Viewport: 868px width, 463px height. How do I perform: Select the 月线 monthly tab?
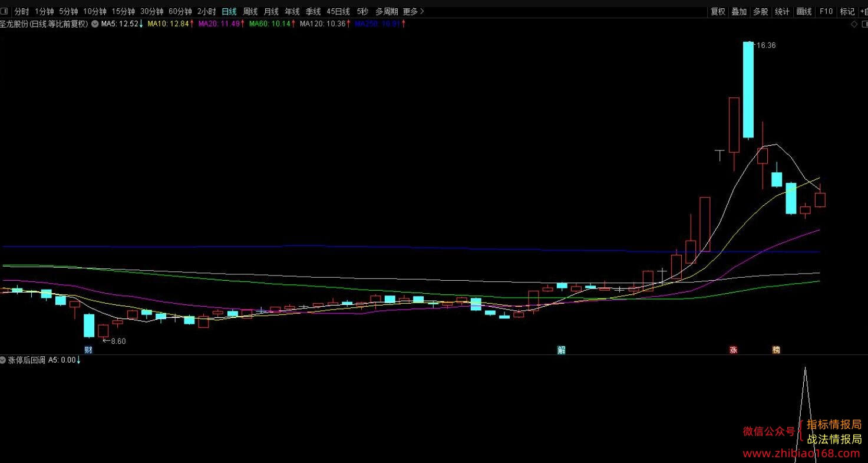(271, 11)
